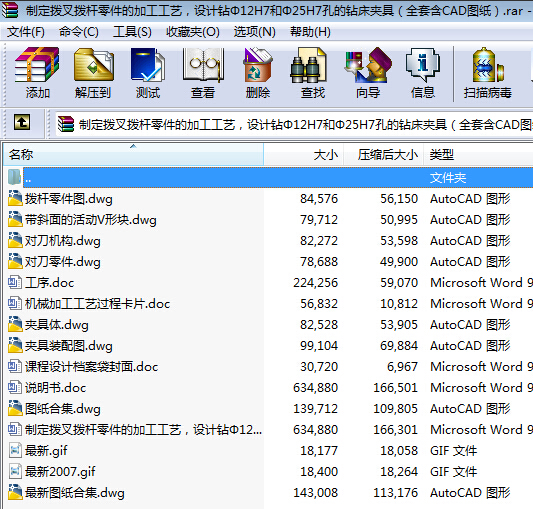
Task: Click the Delete (删除) recycle icon
Action: pyautogui.click(x=258, y=65)
